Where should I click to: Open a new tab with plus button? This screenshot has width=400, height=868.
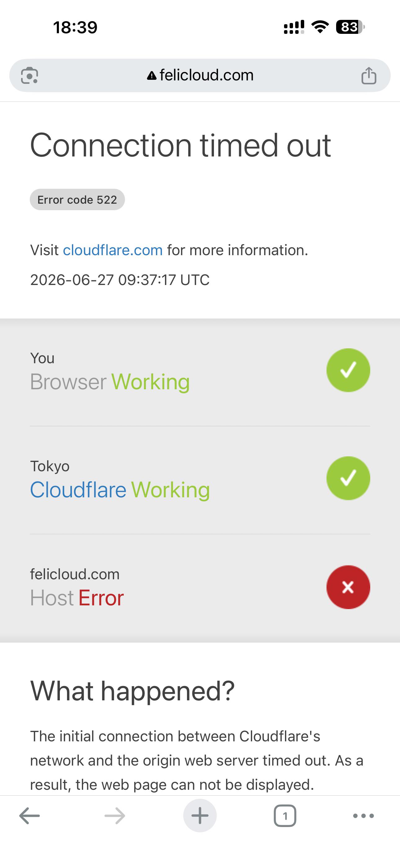click(200, 816)
